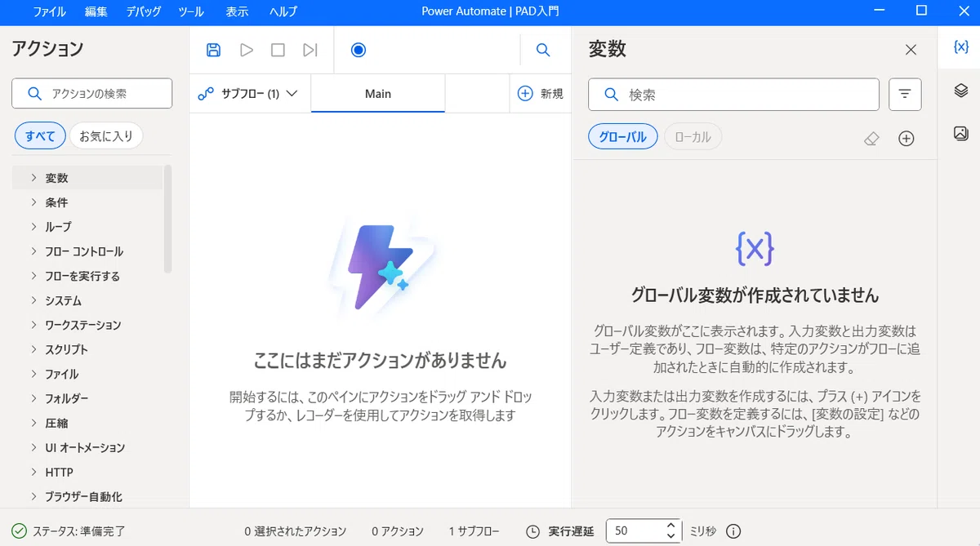Close the 変数 pane
Screen dimensions: 980x546
[911, 50]
